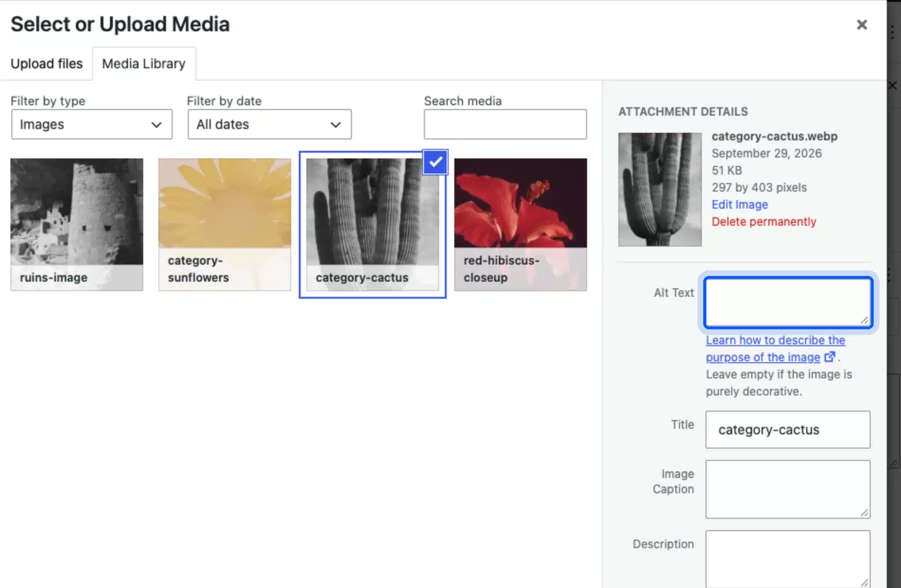Select the category-cactus thumbnail
901x588 pixels.
[372, 224]
